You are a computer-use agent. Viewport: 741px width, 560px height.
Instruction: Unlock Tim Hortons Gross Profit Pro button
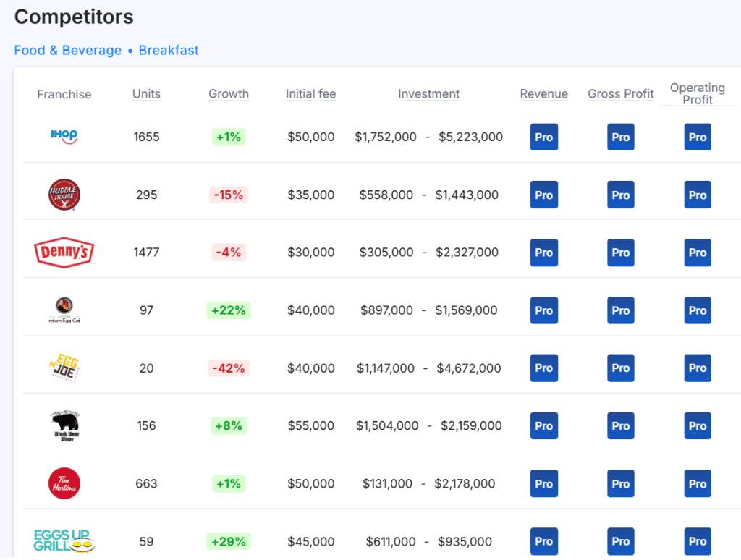tap(620, 483)
